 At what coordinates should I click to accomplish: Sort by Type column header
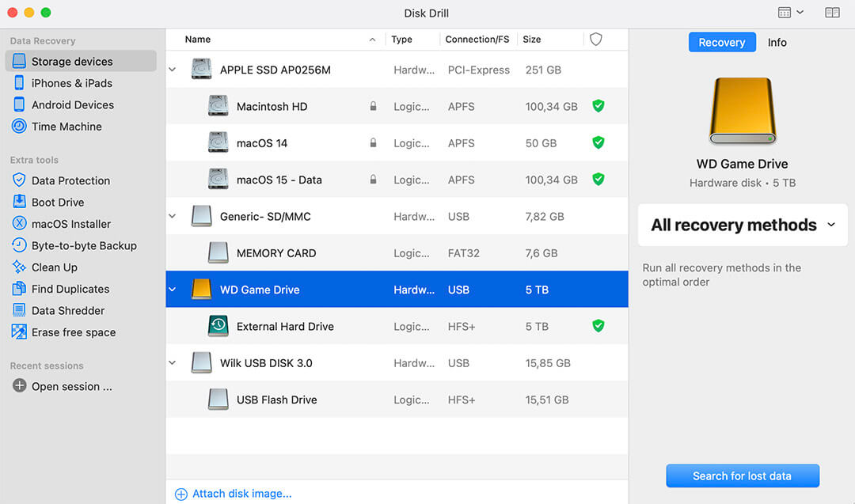[401, 40]
